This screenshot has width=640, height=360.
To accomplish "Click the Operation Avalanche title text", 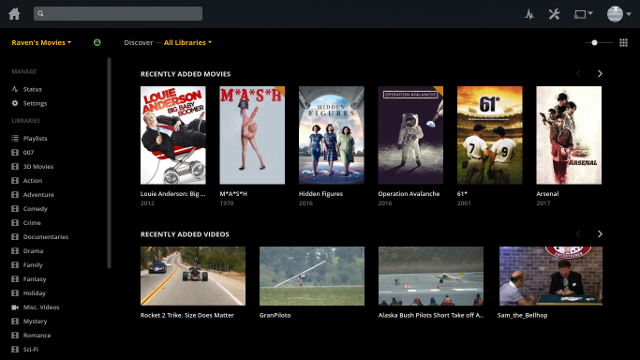I will pyautogui.click(x=409, y=194).
